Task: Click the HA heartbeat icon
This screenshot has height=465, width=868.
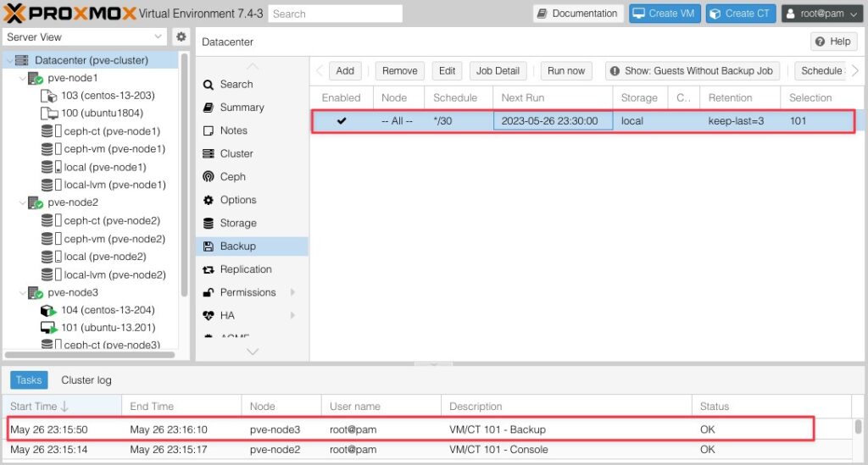Action: click(209, 316)
